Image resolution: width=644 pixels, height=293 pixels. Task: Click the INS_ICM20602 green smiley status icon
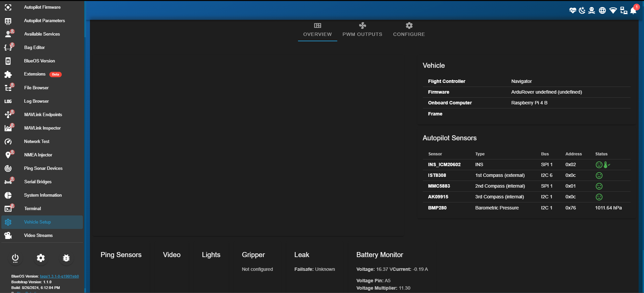tap(599, 165)
